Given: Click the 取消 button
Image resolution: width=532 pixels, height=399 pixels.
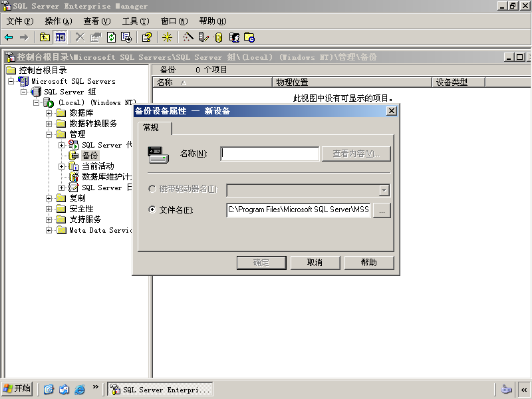Looking at the screenshot, I should pos(315,263).
